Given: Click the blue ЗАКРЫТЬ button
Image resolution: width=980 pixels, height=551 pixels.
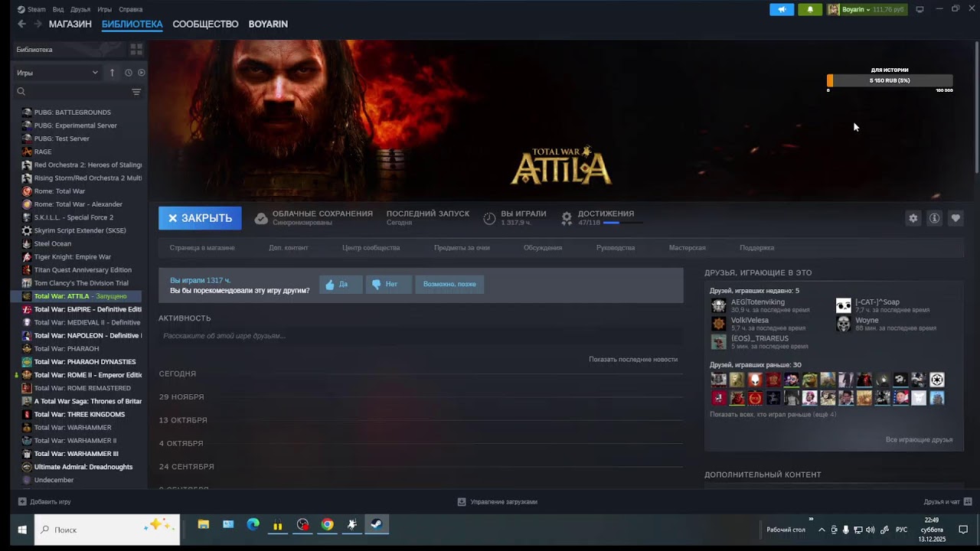Looking at the screenshot, I should click(200, 218).
